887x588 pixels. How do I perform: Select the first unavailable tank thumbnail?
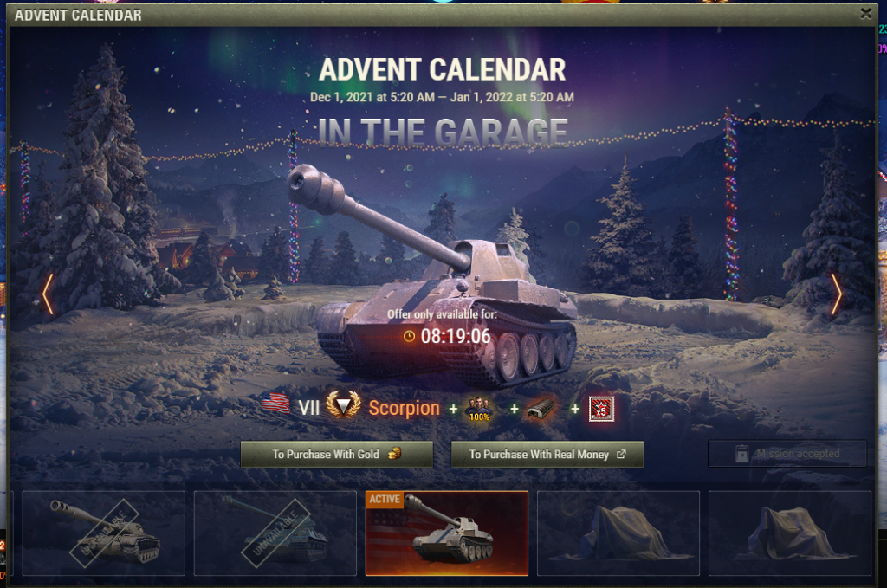[x=104, y=533]
